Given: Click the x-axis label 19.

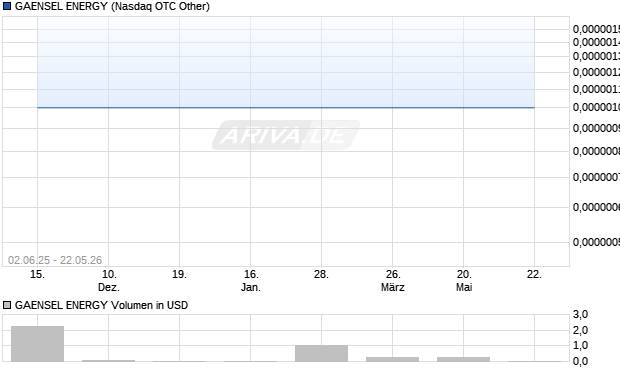Looking at the screenshot, I should coord(180,274).
